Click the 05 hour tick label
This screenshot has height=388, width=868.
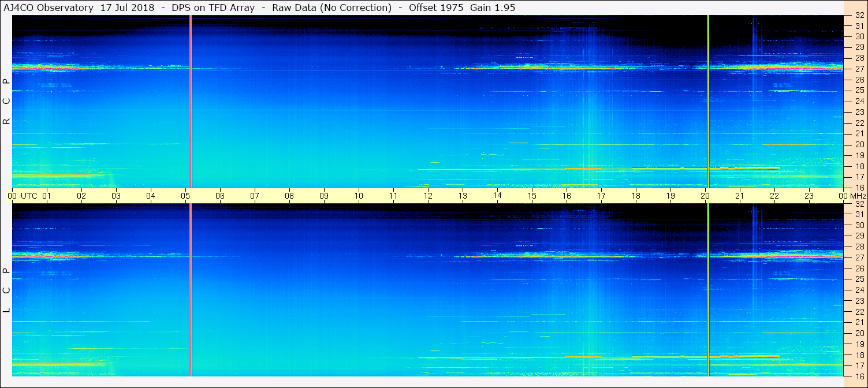(x=185, y=196)
